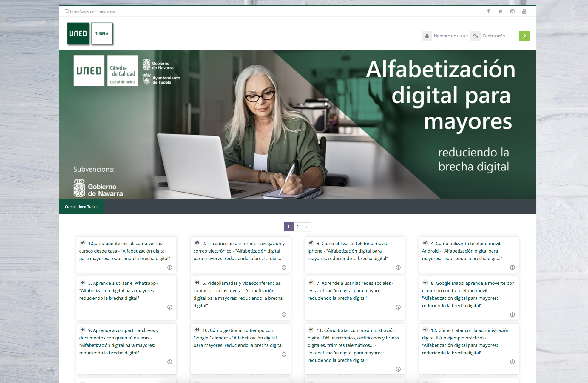Open course 10 Google Calendar

tap(239, 338)
